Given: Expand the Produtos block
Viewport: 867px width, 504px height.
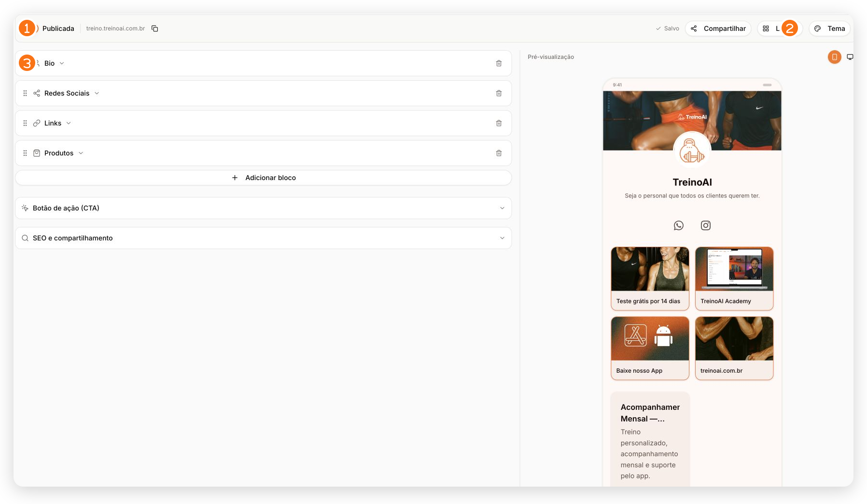Looking at the screenshot, I should [81, 153].
